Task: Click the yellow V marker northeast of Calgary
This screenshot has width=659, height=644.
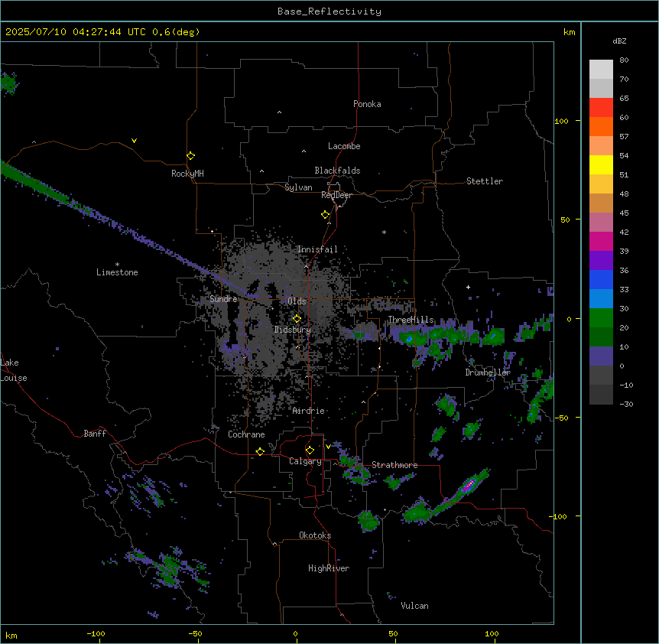Action: [x=328, y=447]
